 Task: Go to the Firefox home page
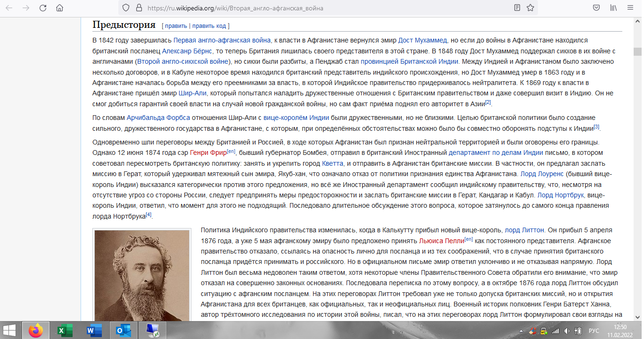click(x=59, y=8)
